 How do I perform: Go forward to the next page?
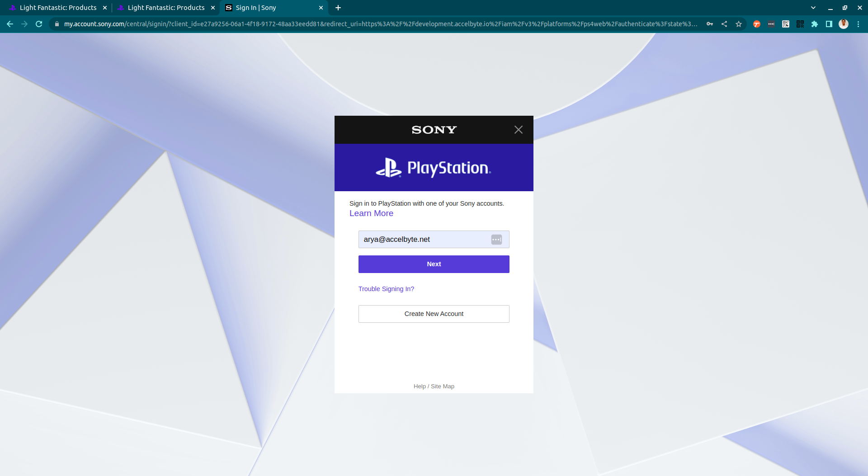tap(24, 24)
